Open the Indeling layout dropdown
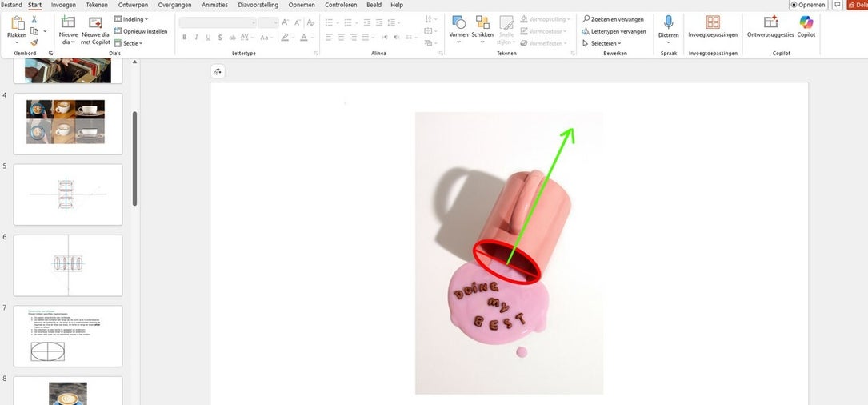 [x=131, y=19]
